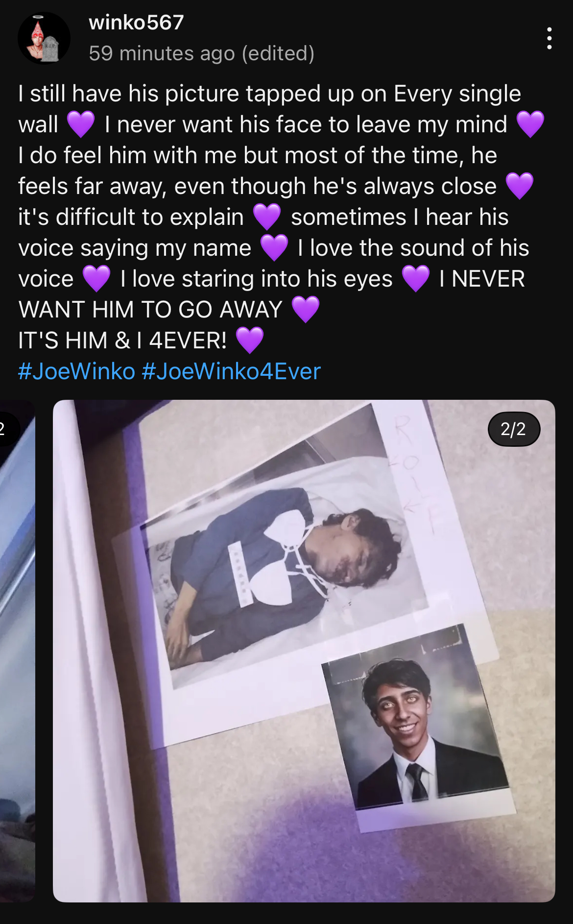Open winko567's profile avatar
This screenshot has width=573, height=924.
(x=44, y=38)
